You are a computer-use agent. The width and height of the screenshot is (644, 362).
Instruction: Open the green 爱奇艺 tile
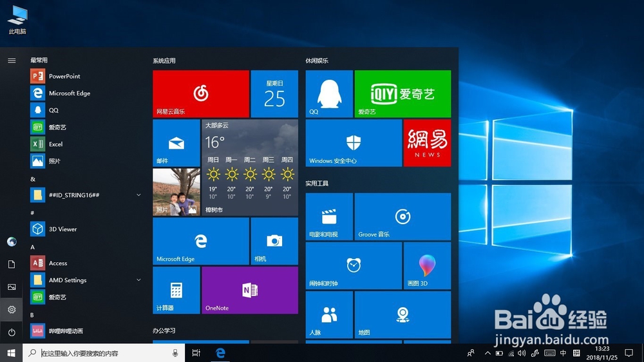pyautogui.click(x=402, y=93)
